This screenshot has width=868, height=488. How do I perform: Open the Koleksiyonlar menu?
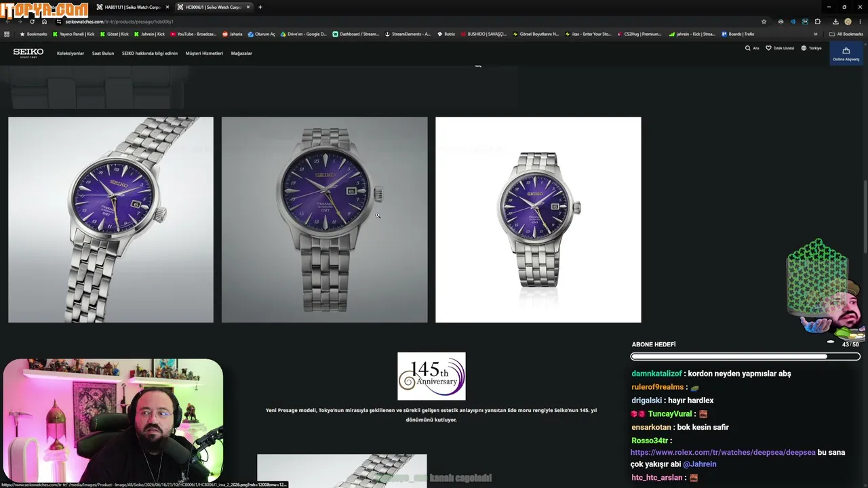(71, 54)
